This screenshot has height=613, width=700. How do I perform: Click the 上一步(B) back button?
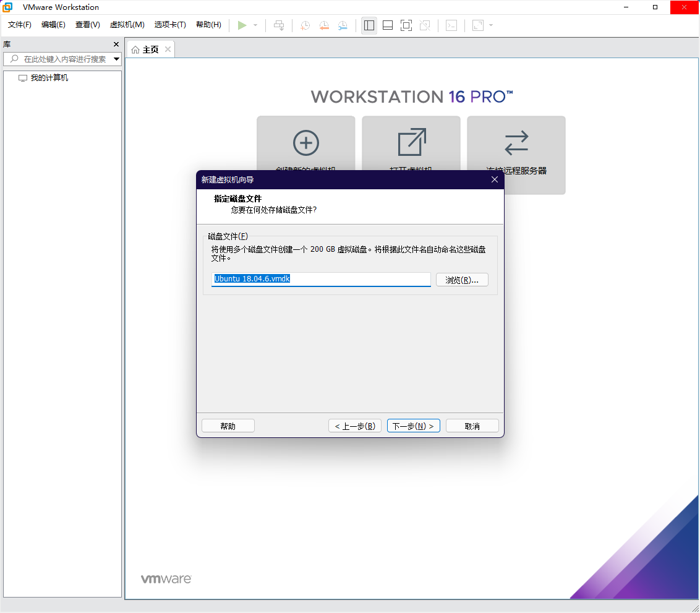pos(355,426)
